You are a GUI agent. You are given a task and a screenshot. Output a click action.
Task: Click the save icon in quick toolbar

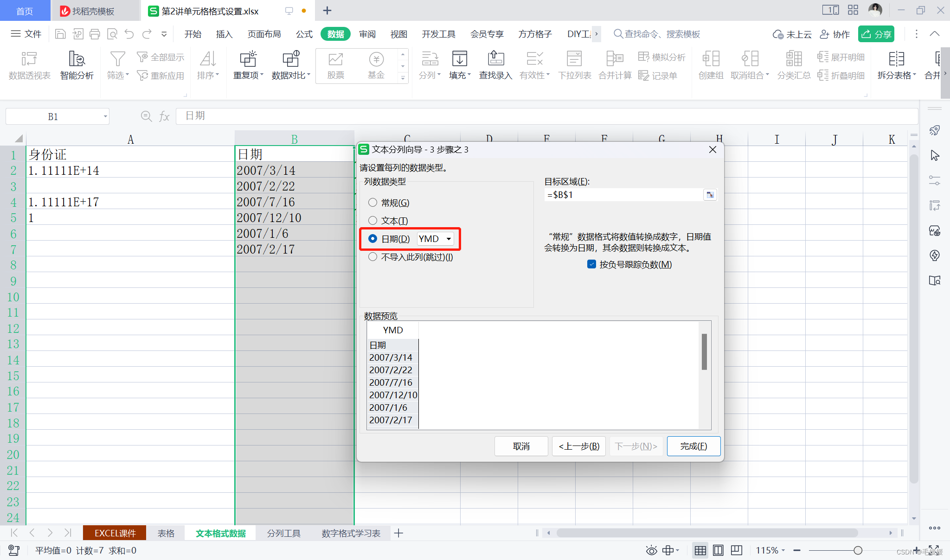coord(60,34)
